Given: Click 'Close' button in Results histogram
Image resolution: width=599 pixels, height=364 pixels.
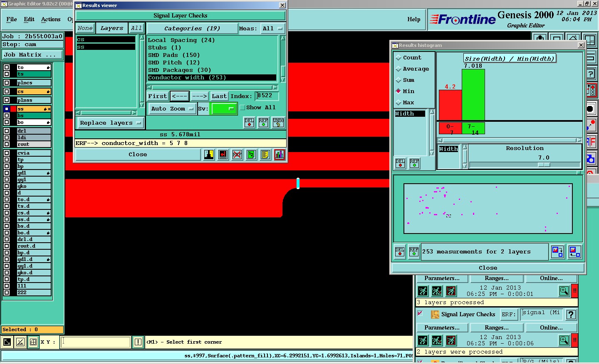Looking at the screenshot, I should click(488, 268).
